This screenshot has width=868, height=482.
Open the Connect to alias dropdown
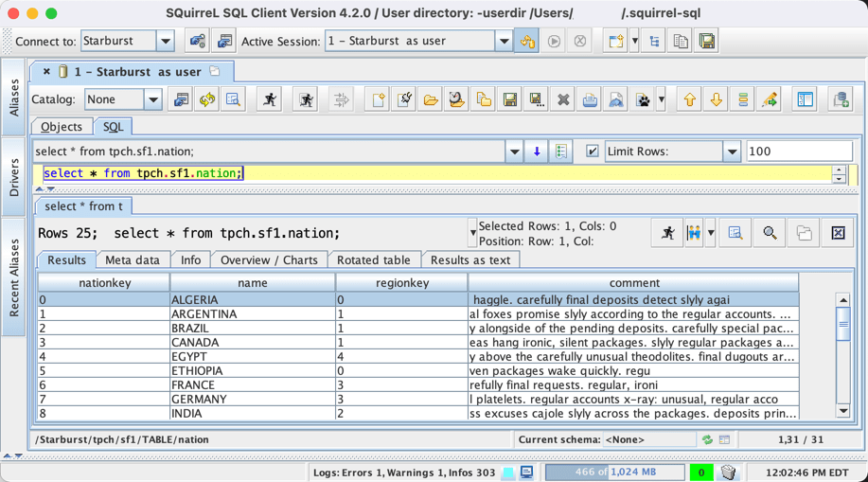(165, 41)
